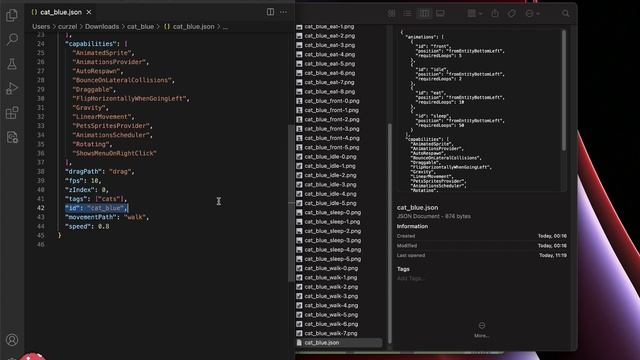The image size is (640, 360).
Task: Click file icon of cat_blue_walk-5.png
Action: [x=299, y=315]
